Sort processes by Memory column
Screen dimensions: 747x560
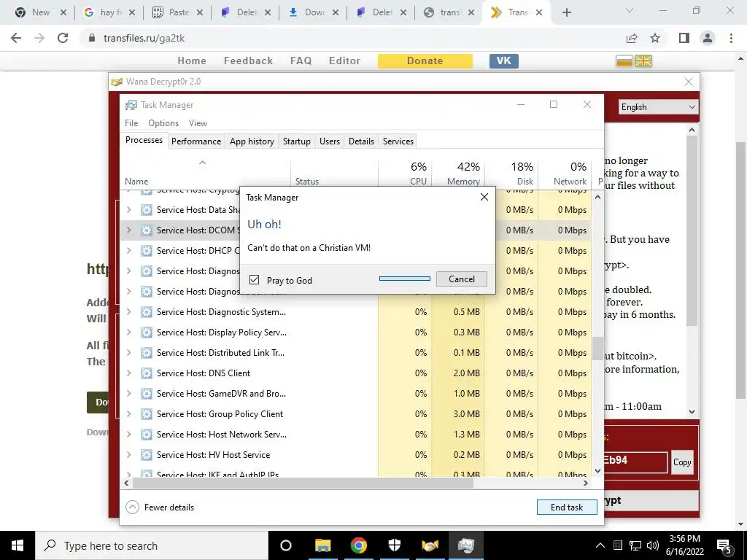tap(458, 174)
